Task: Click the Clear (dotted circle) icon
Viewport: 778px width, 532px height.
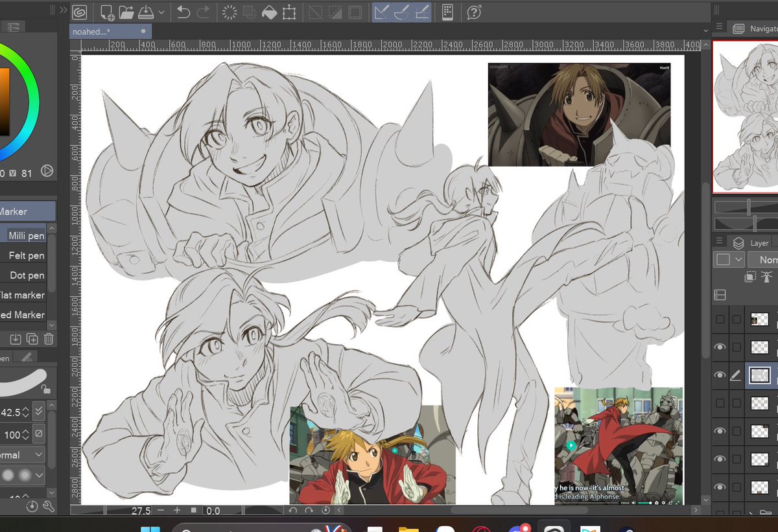Action: pos(230,12)
